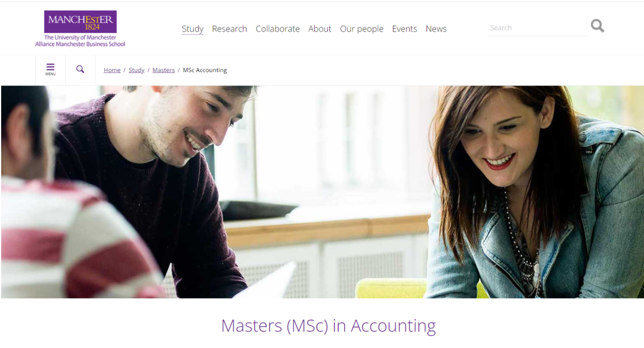This screenshot has width=644, height=348.
Task: Click the small purple search icon
Action: (x=80, y=69)
